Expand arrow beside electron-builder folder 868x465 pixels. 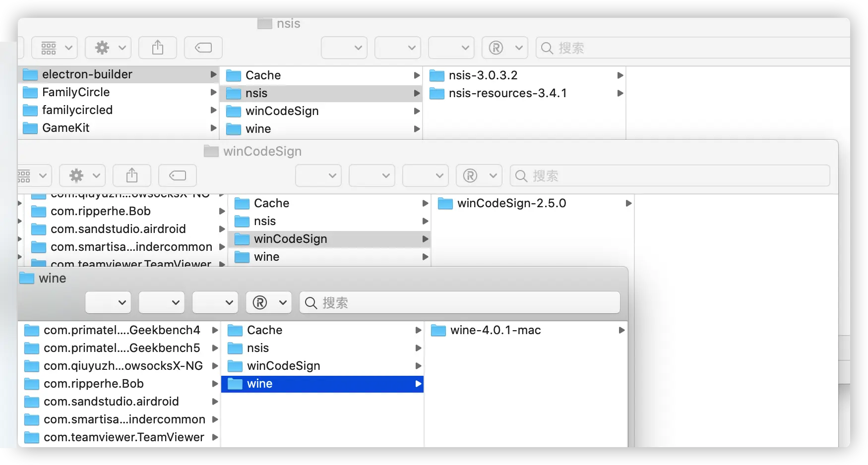[213, 74]
